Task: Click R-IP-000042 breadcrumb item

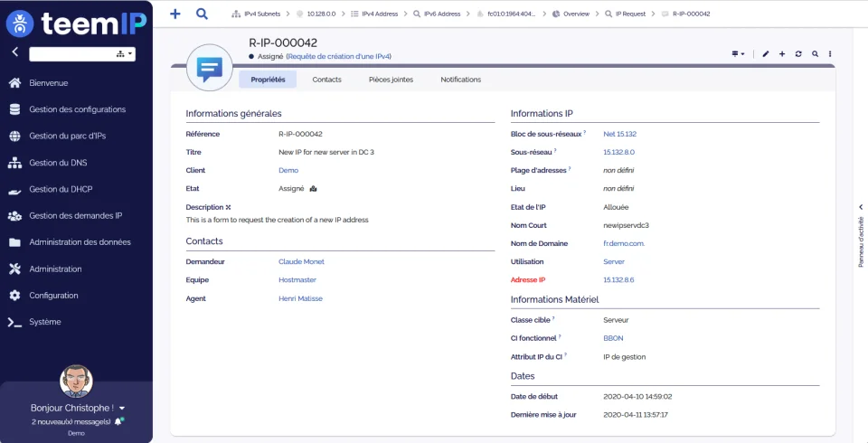Action: click(x=686, y=14)
